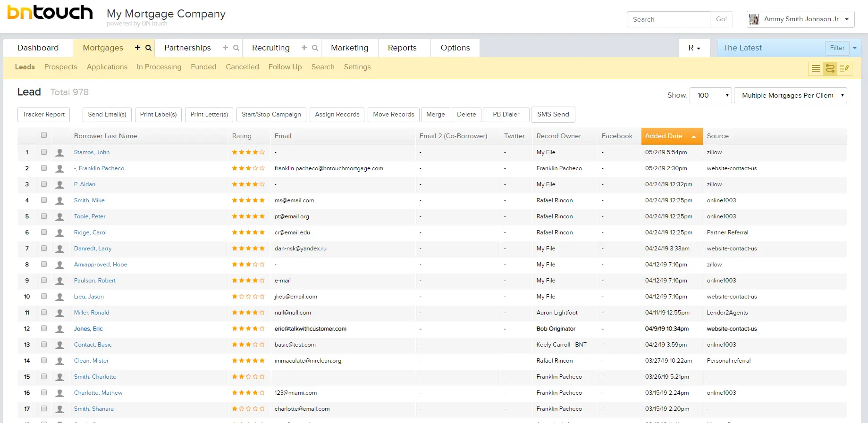Sort by Borrower Last Name column header
Screen dimensions: 868x423
[105, 136]
